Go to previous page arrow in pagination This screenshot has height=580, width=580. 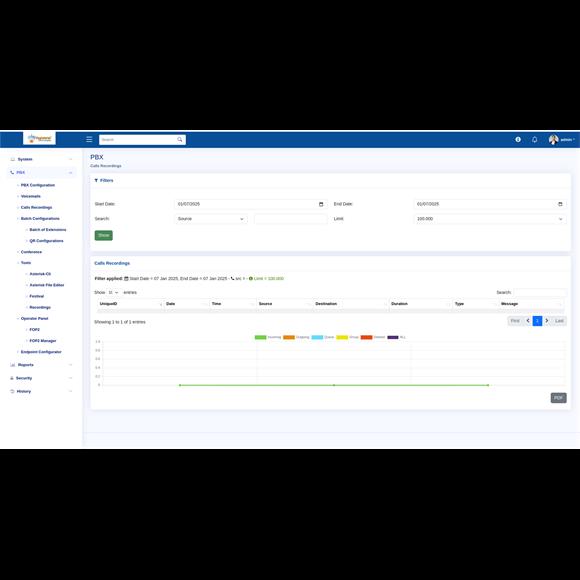(x=528, y=321)
